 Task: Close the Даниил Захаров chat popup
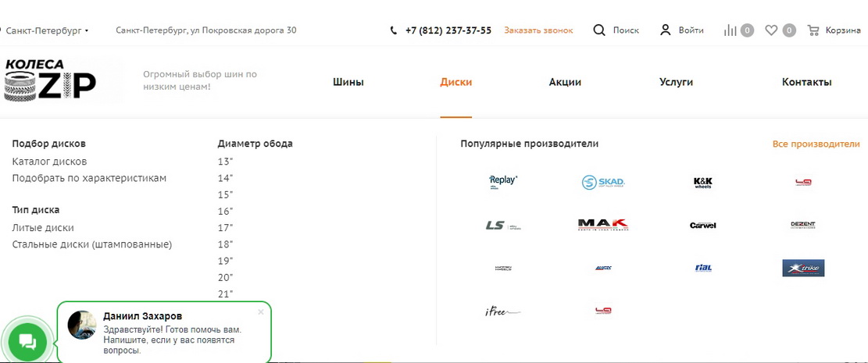[261, 311]
